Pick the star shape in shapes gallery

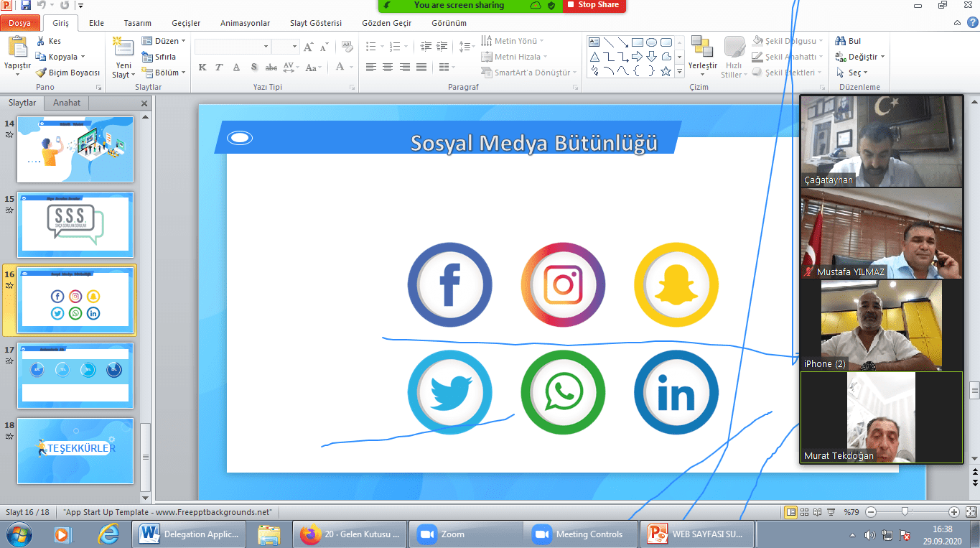point(666,71)
